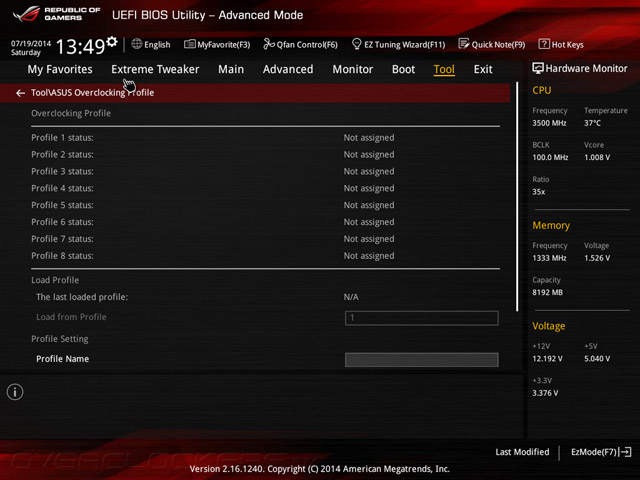The width and height of the screenshot is (640, 480).
Task: Click the Vcore value 1.008 V
Action: point(597,158)
